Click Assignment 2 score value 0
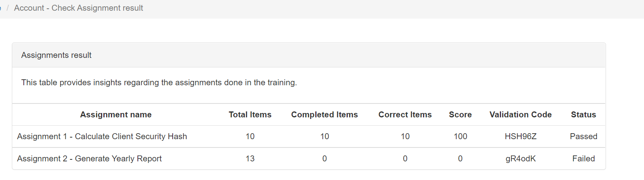The height and width of the screenshot is (180, 644). pyautogui.click(x=460, y=159)
